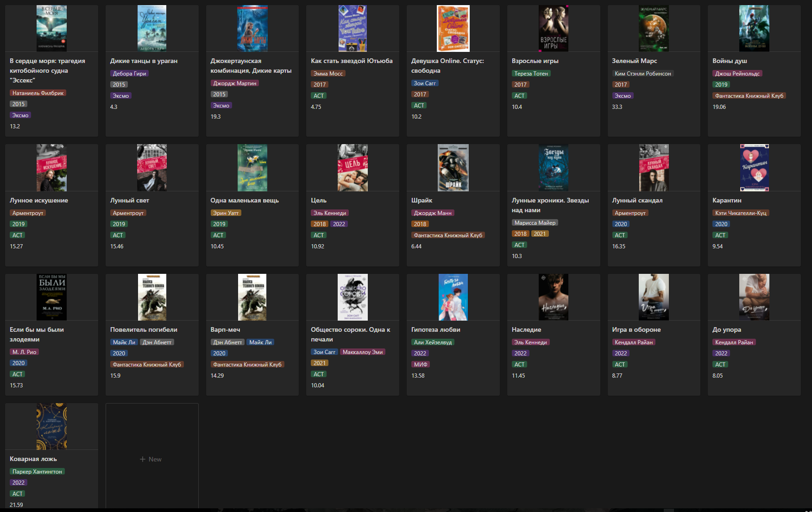Open the title "Девушка Online. Статус: свободна"
The width and height of the screenshot is (812, 512).
(447, 66)
